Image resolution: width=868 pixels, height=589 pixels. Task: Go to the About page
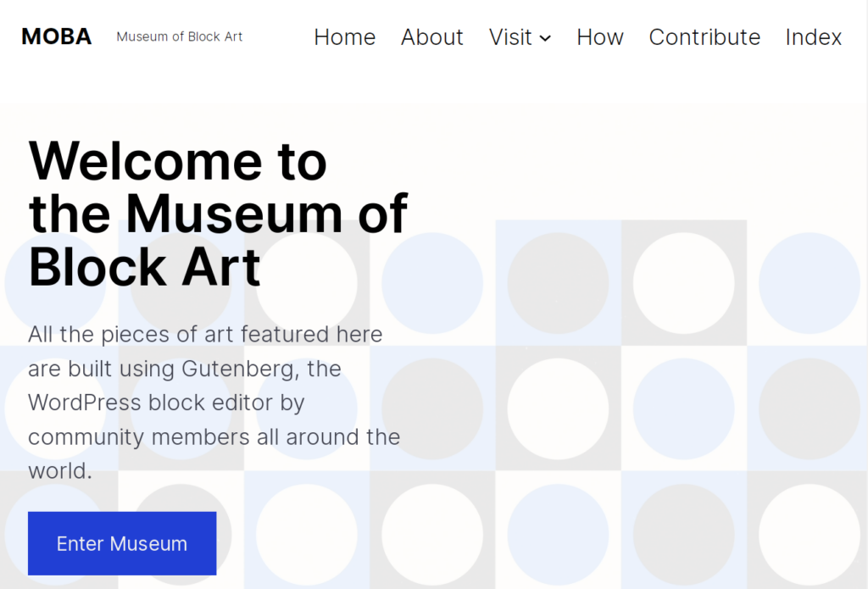pyautogui.click(x=431, y=37)
